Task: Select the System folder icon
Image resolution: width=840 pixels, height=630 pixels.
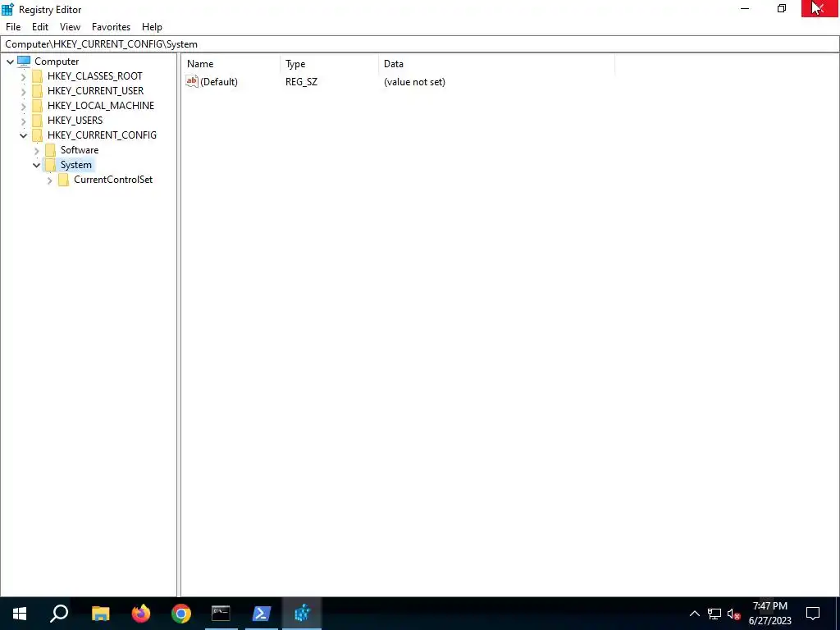Action: [50, 164]
